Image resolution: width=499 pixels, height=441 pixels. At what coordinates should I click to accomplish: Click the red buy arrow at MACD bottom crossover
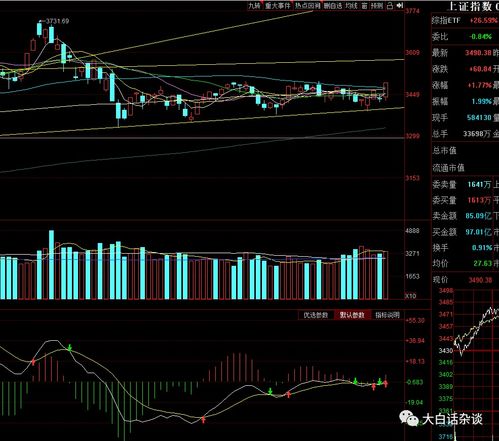(203, 420)
